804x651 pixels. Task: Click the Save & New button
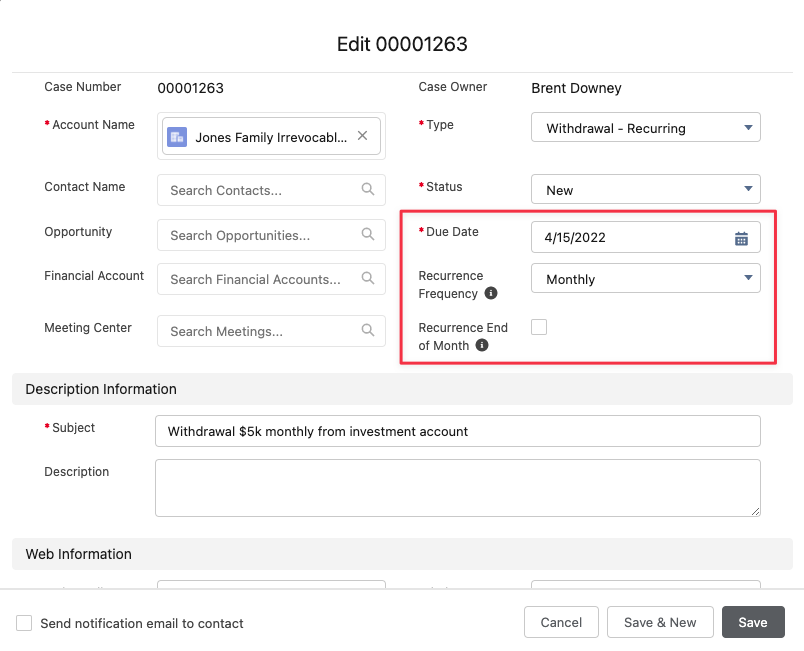(659, 622)
